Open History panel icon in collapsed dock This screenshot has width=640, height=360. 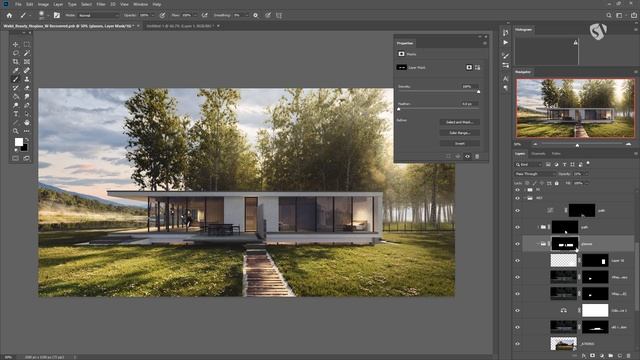click(x=506, y=33)
